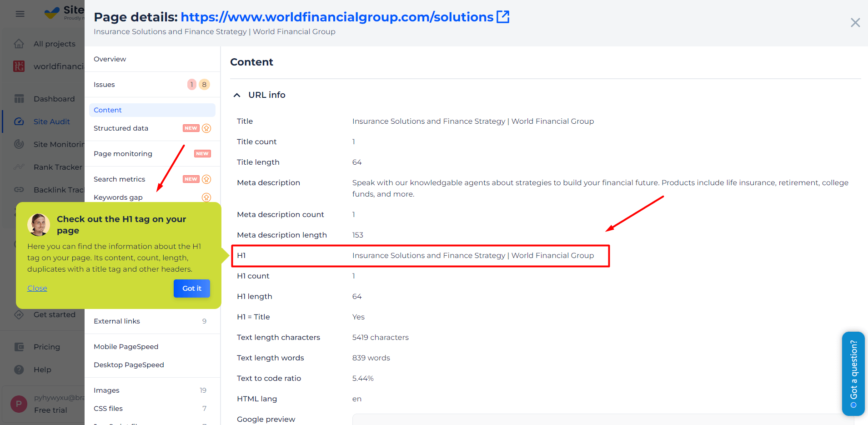868x425 pixels.
Task: Click the 'Yes' value for H1 = Title
Action: pyautogui.click(x=358, y=317)
